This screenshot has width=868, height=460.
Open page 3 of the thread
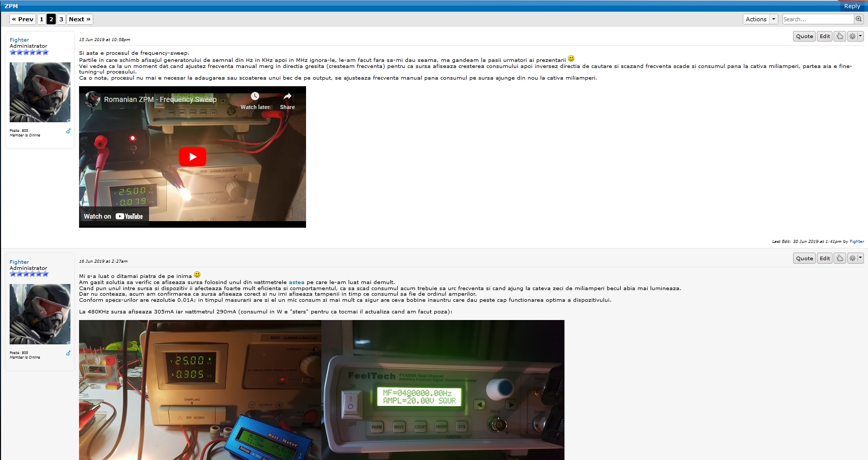click(61, 19)
